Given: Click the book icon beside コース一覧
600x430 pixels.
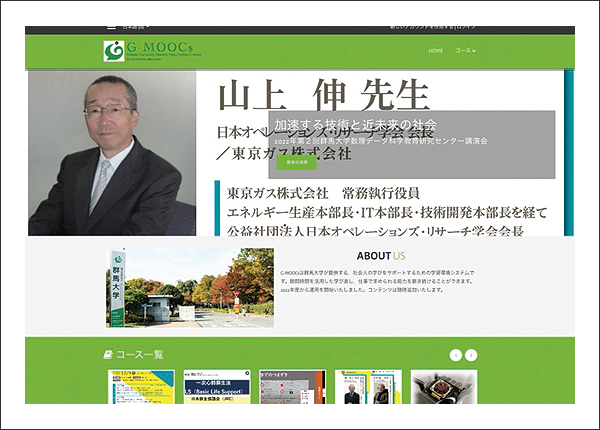Looking at the screenshot, I should point(108,355).
